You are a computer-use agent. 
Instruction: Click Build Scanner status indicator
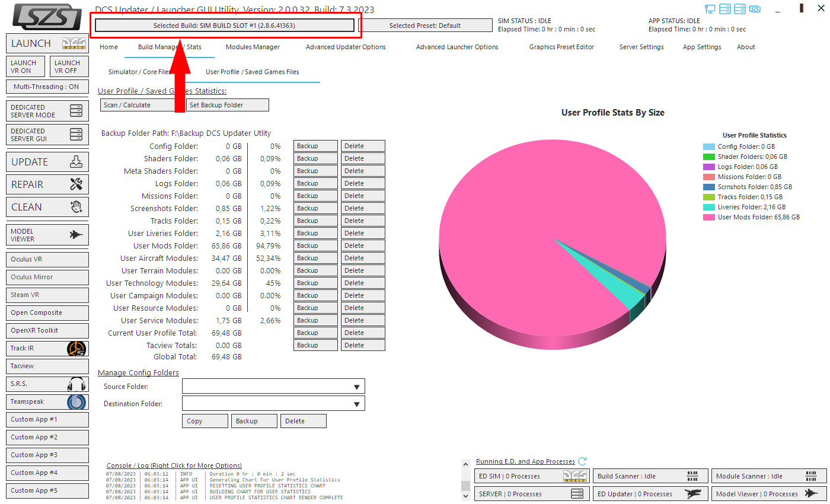[650, 476]
